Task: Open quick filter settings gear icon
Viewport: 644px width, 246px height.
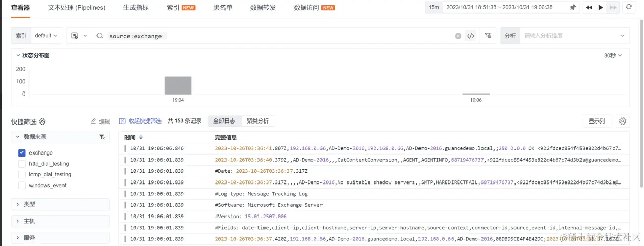Action: tap(42, 121)
